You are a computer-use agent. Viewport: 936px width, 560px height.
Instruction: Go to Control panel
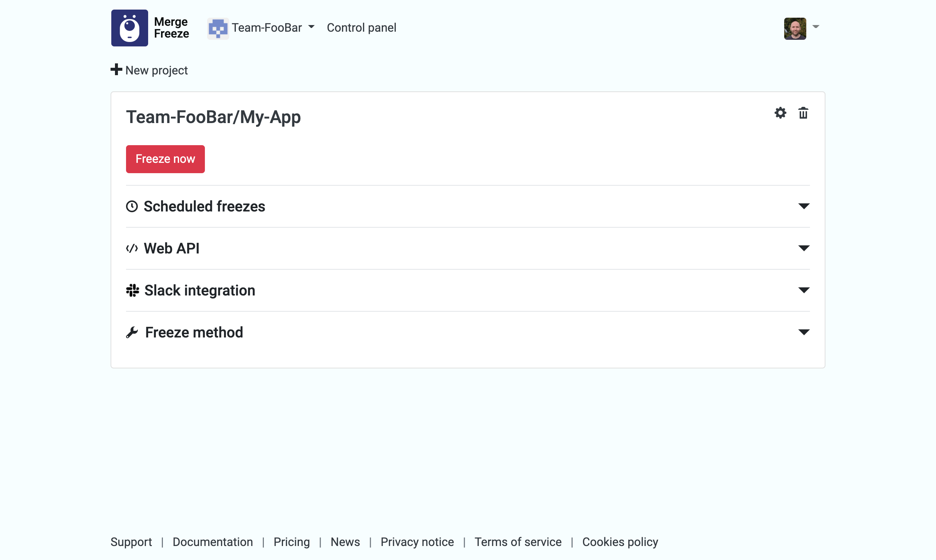click(361, 28)
